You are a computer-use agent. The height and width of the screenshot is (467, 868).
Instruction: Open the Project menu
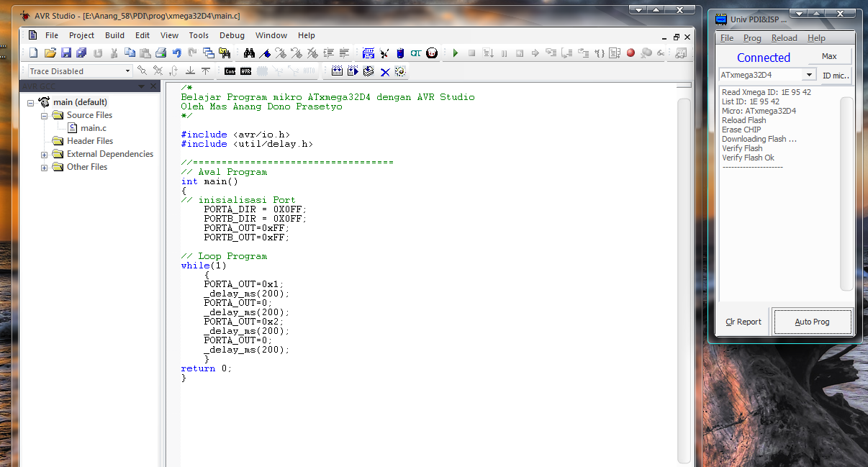pyautogui.click(x=81, y=35)
